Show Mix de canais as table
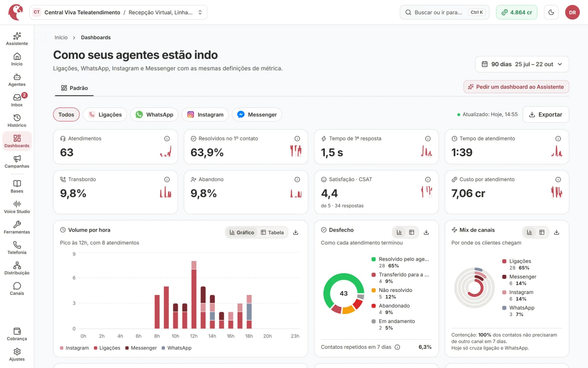The width and height of the screenshot is (588, 368). click(x=542, y=232)
